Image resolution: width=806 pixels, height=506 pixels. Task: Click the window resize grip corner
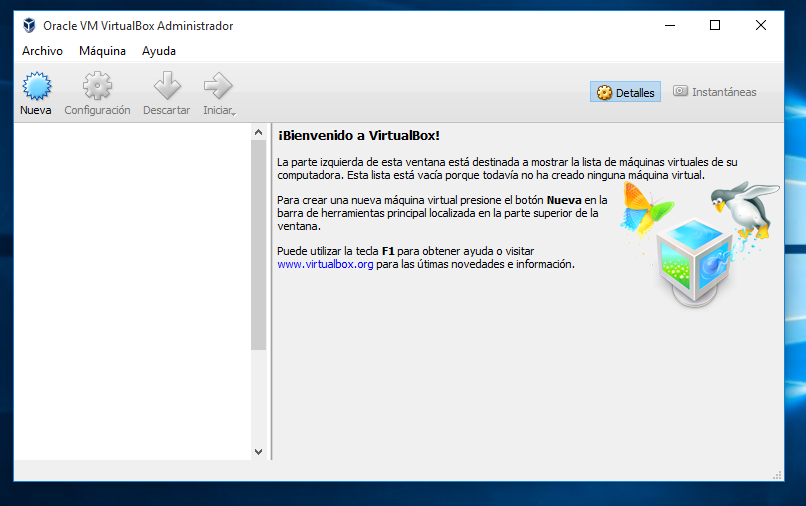tap(777, 475)
